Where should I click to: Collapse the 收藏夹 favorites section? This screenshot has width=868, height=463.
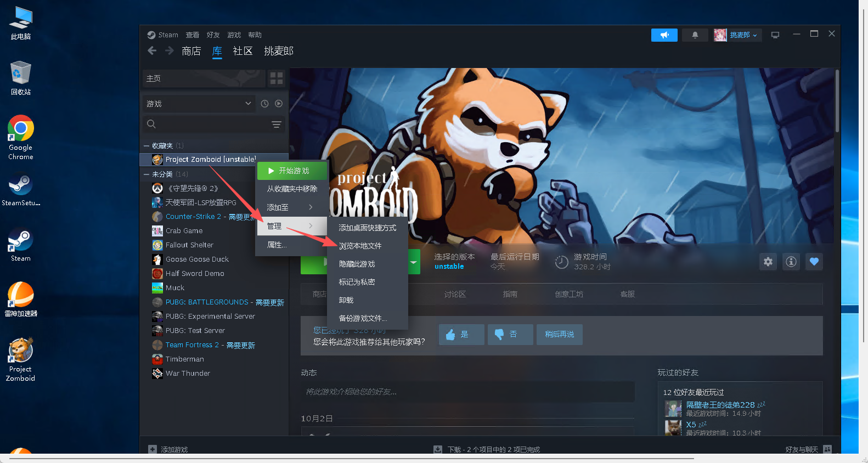coord(146,146)
